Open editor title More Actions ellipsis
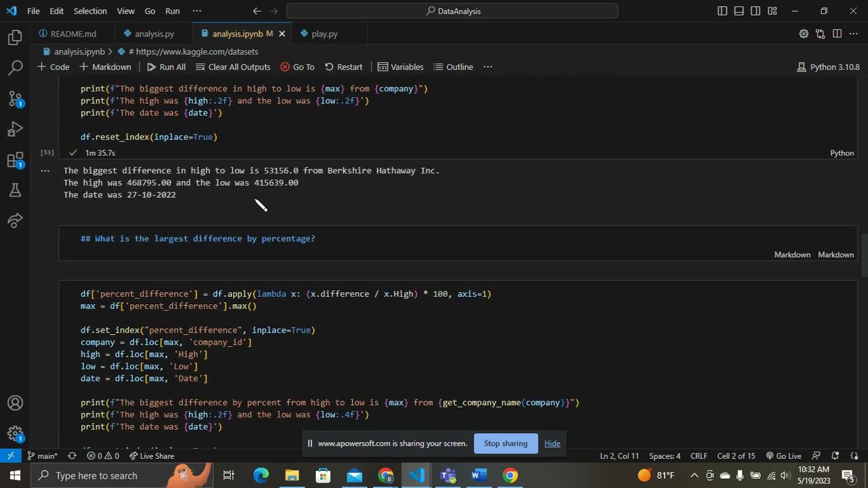This screenshot has width=868, height=488. point(853,33)
